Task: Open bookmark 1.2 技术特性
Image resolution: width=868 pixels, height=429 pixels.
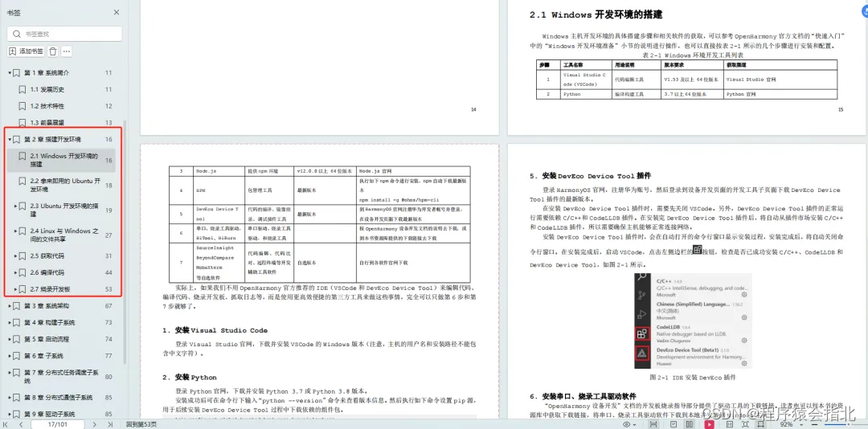Action: click(x=47, y=106)
